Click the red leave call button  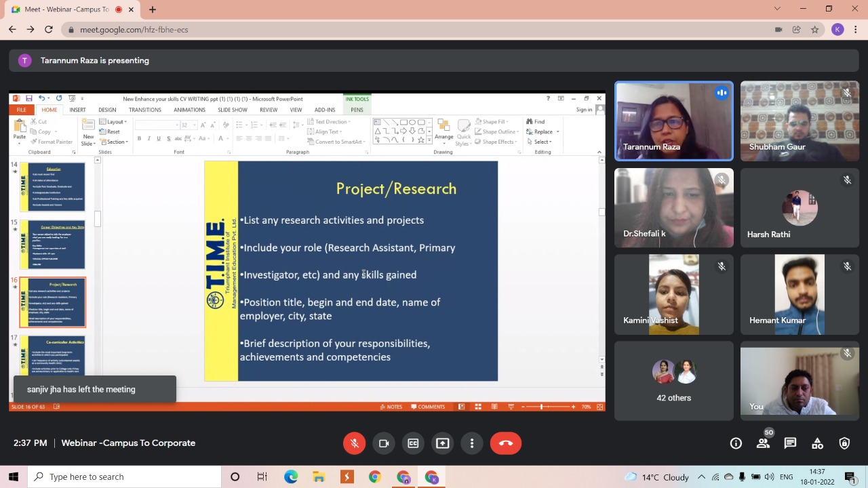click(506, 443)
